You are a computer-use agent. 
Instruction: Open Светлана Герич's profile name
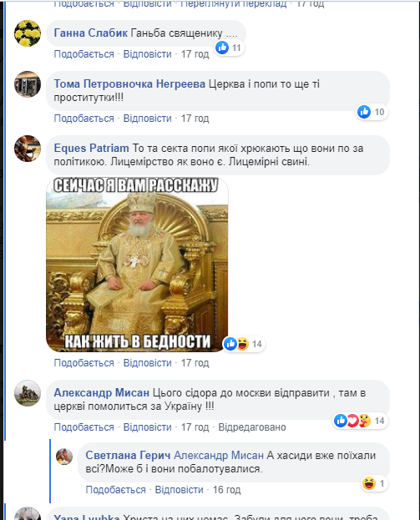point(128,456)
